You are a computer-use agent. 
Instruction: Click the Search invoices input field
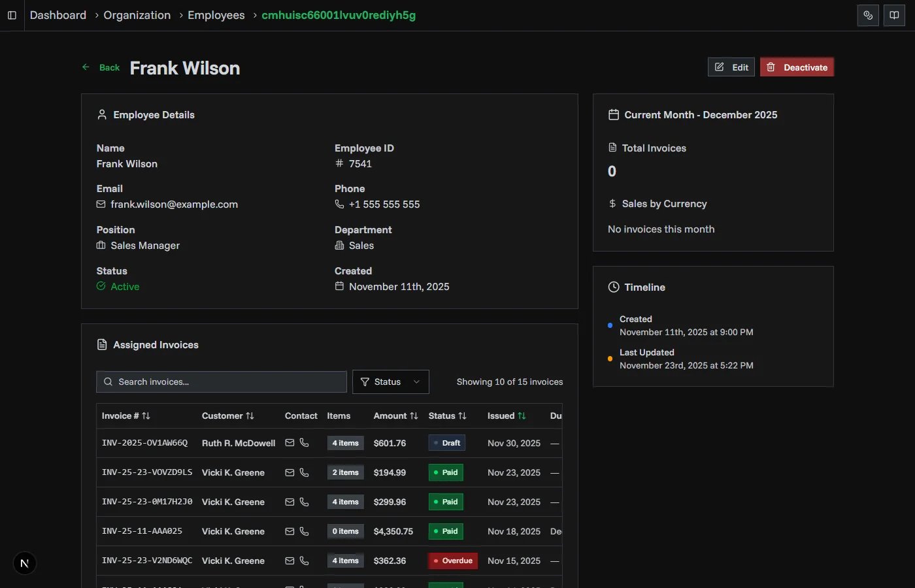(221, 382)
